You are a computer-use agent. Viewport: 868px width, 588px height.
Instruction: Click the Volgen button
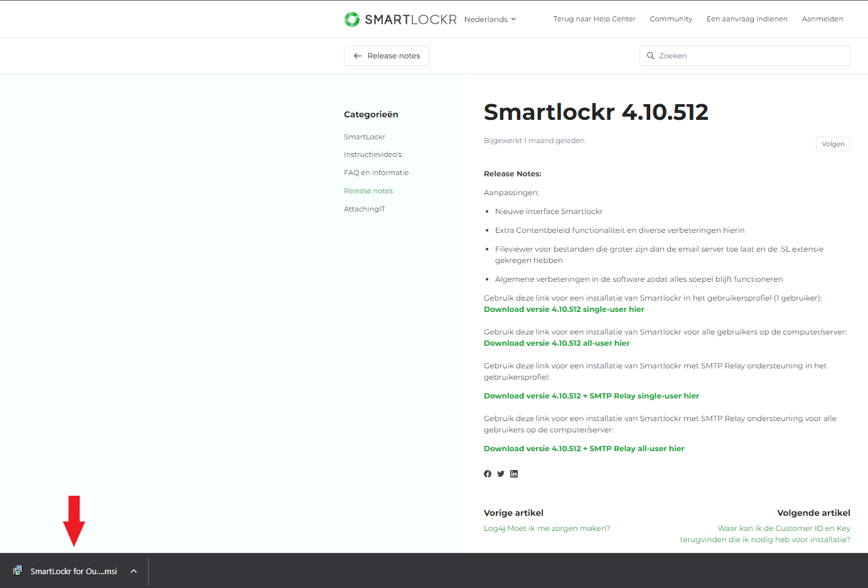(833, 144)
